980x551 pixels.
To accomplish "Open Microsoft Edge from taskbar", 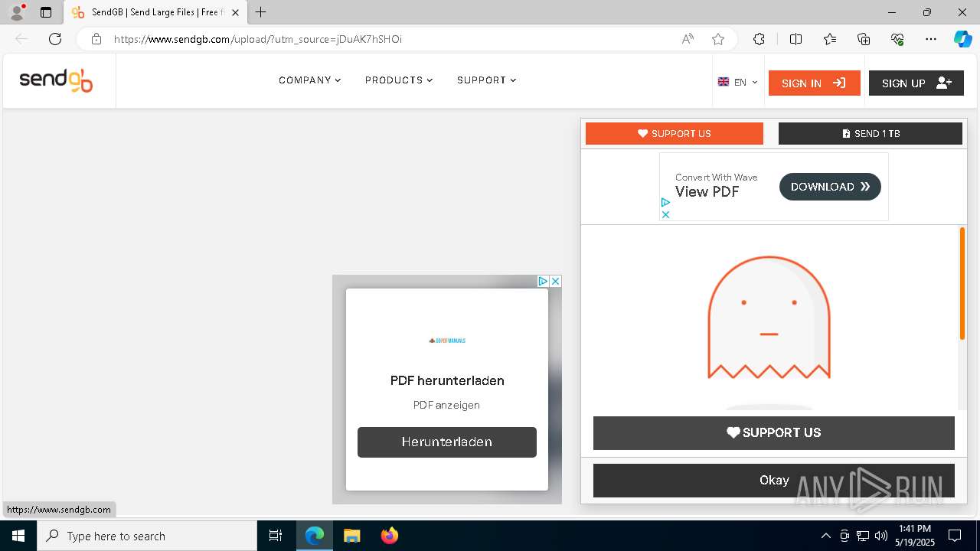I will coord(315,536).
